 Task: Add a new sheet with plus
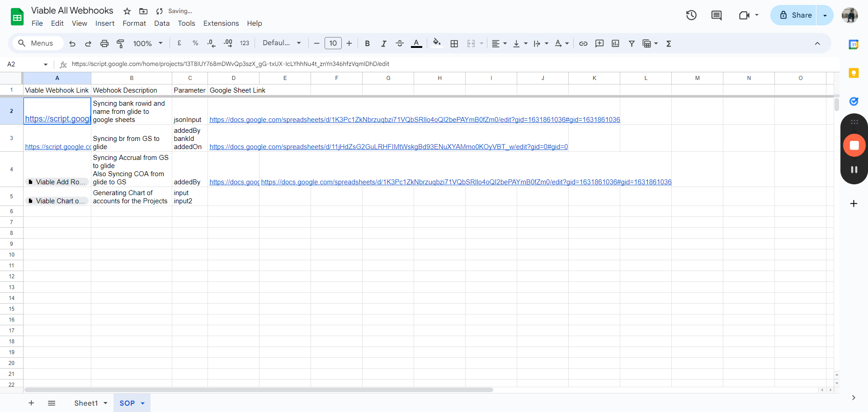point(31,403)
